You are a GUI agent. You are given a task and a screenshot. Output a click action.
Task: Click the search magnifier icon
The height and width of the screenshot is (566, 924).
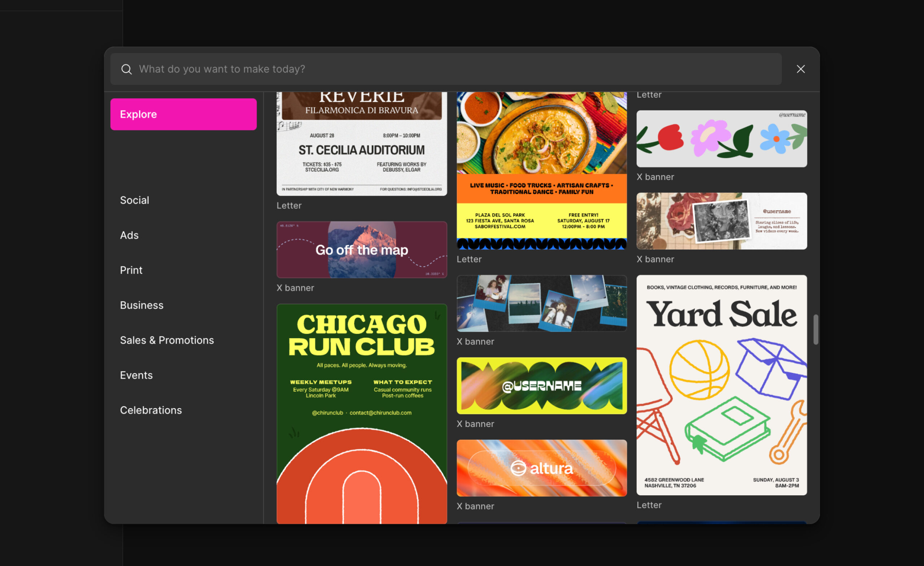[x=126, y=69]
